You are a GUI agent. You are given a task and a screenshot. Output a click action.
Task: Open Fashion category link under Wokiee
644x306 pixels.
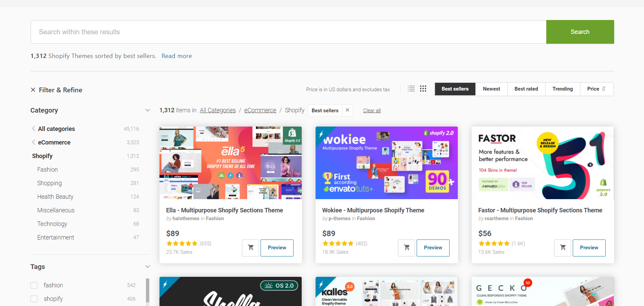point(366,218)
